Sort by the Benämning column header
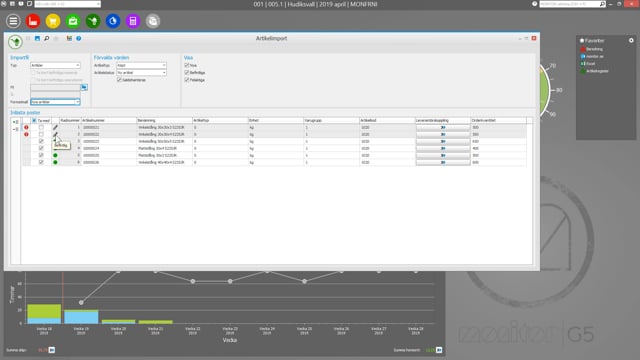The image size is (640, 360). pos(164,120)
